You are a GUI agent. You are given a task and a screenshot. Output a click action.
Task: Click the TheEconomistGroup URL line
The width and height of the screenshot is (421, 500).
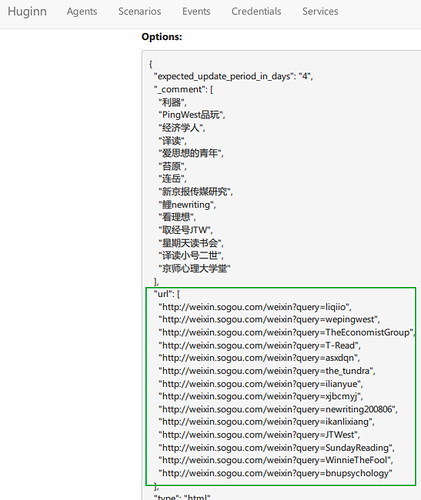tap(287, 332)
